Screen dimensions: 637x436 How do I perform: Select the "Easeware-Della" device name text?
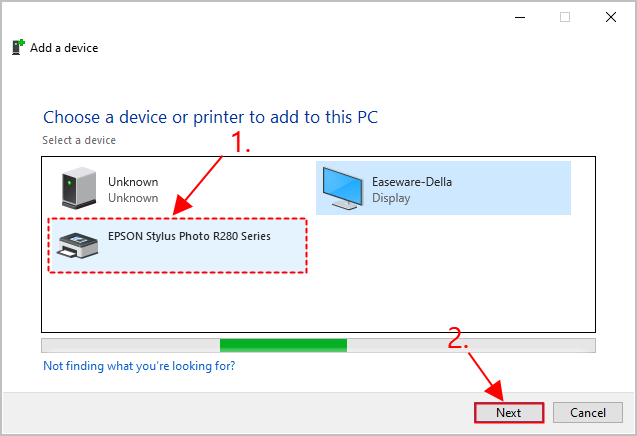coord(412,182)
